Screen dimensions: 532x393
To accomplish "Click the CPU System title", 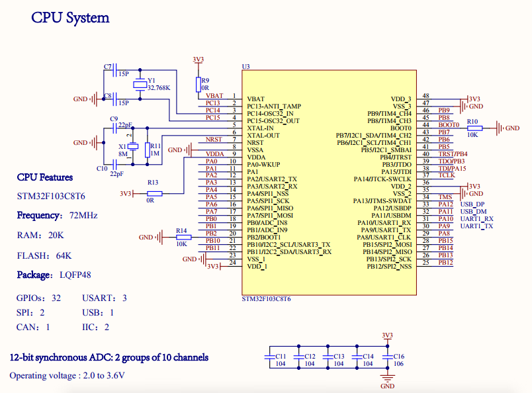I will coord(70,18).
